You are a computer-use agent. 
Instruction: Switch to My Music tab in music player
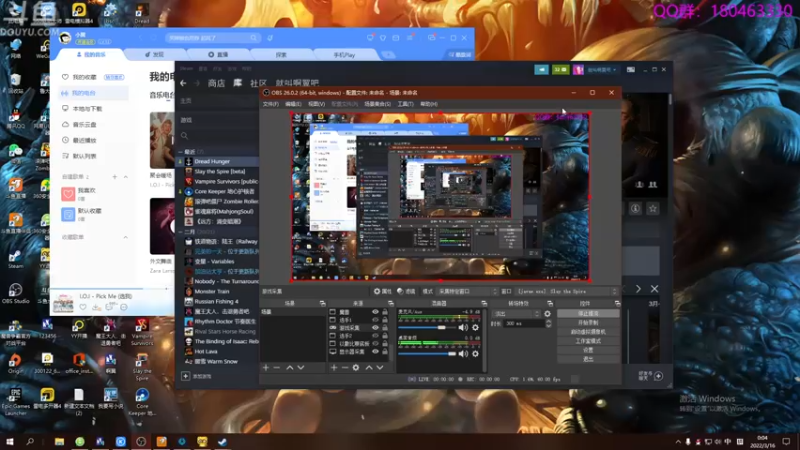pos(91,54)
